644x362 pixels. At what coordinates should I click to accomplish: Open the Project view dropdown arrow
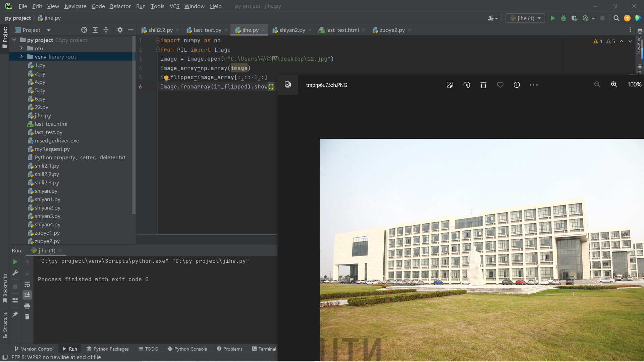pyautogui.click(x=49, y=30)
